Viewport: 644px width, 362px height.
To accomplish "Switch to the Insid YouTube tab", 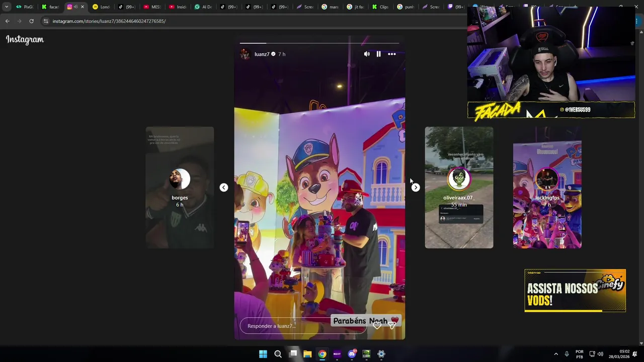I will pyautogui.click(x=178, y=7).
